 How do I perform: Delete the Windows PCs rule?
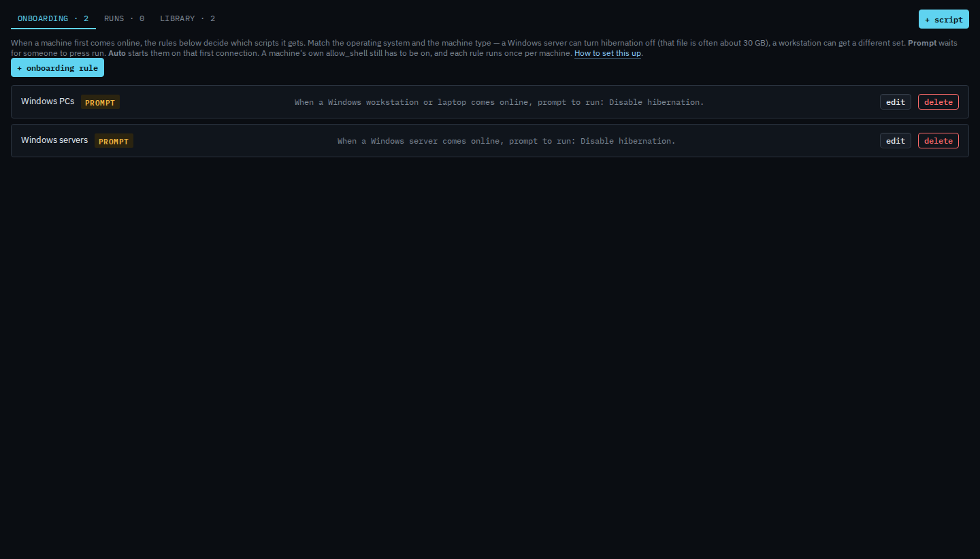pyautogui.click(x=938, y=102)
